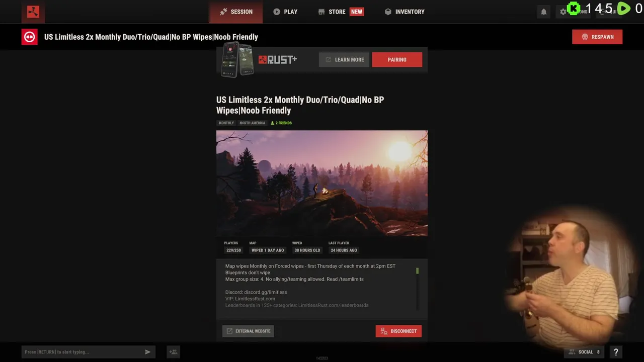
Task: Click the WIPED 1 DAY AGO value
Action: (268, 250)
